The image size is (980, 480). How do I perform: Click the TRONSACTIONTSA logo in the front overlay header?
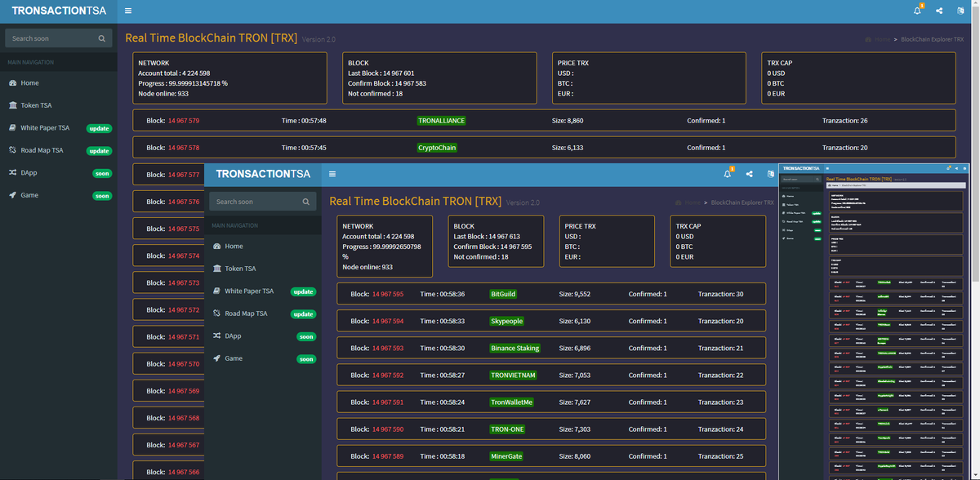(x=263, y=175)
